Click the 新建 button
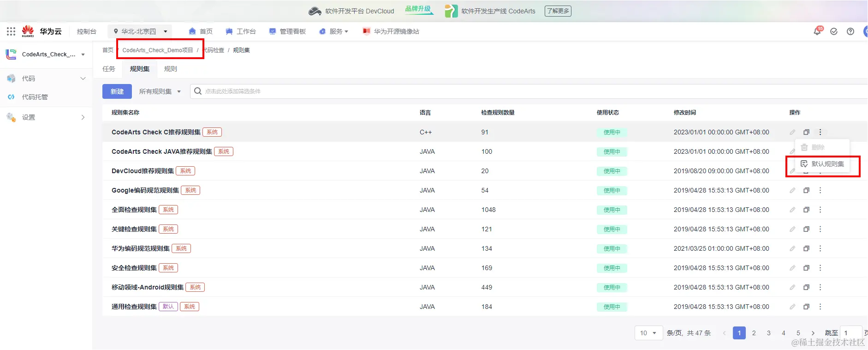Viewport: 868px width, 350px height. coord(117,91)
